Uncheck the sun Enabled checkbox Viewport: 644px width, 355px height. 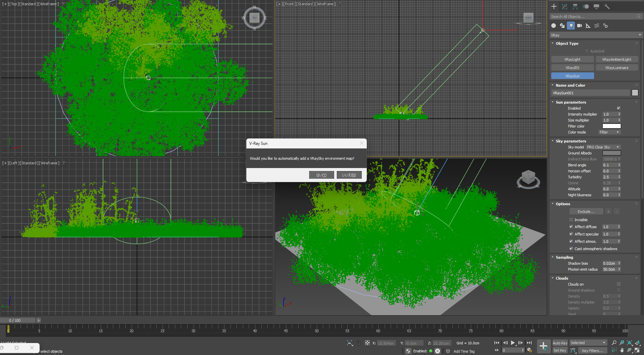pos(618,108)
